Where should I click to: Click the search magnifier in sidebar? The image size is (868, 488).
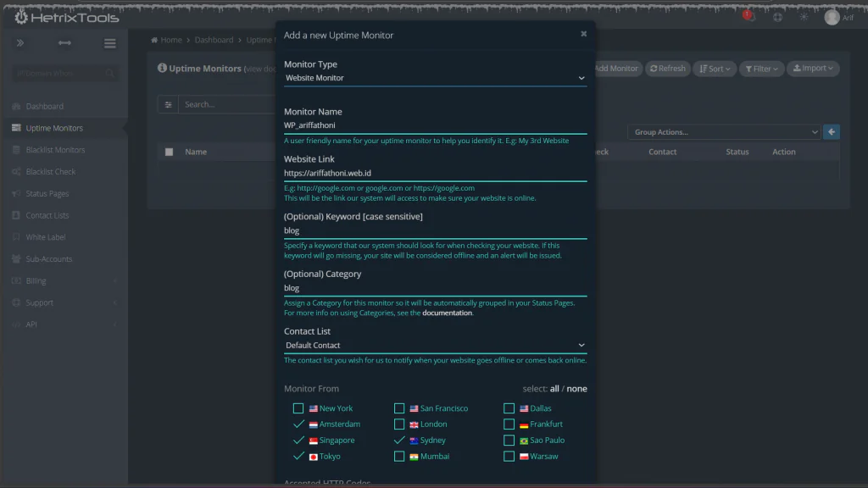pyautogui.click(x=109, y=73)
